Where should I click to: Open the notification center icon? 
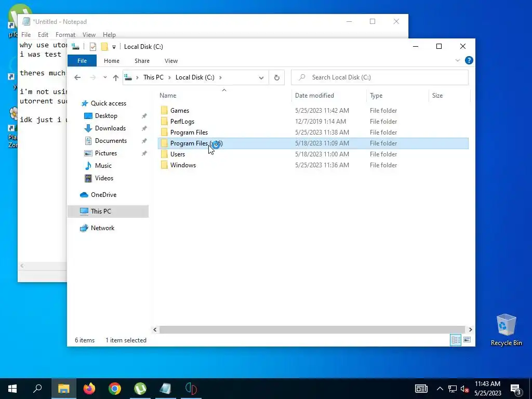pyautogui.click(x=516, y=389)
